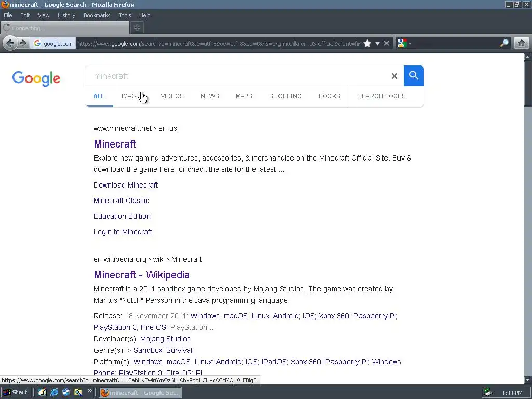Open the Minecraft official site result
Image resolution: width=532 pixels, height=399 pixels.
[115, 144]
